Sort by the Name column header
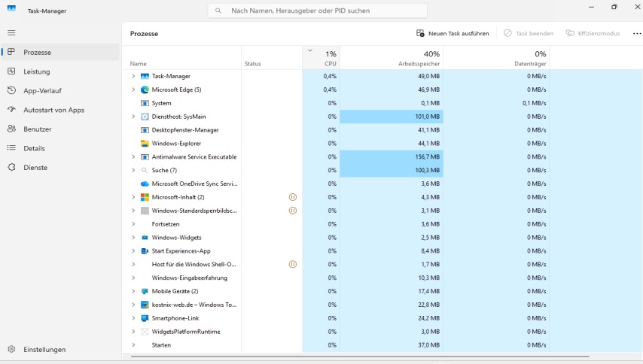 [181, 57]
